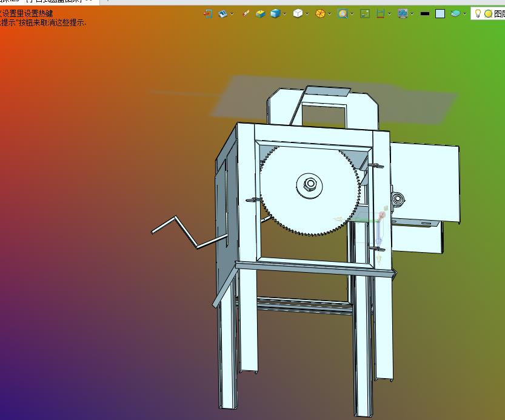Expand the view orientation dropdown arrow
Screen dimensions: 505x420
pos(232,14)
